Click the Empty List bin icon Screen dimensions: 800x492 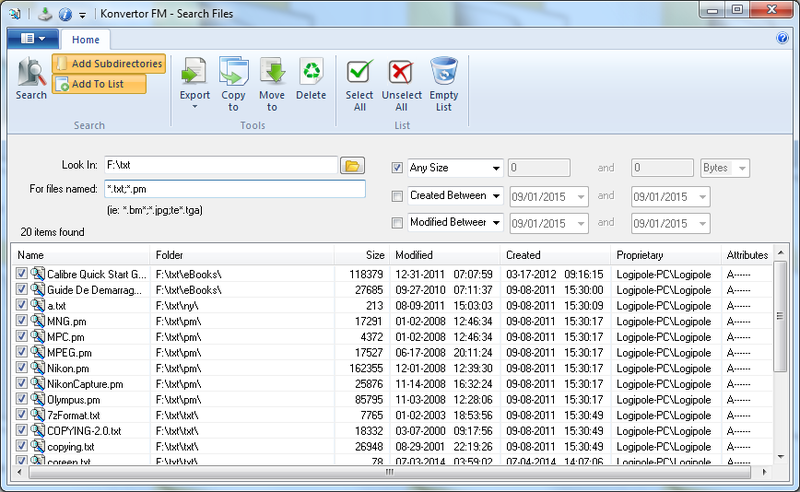click(443, 71)
